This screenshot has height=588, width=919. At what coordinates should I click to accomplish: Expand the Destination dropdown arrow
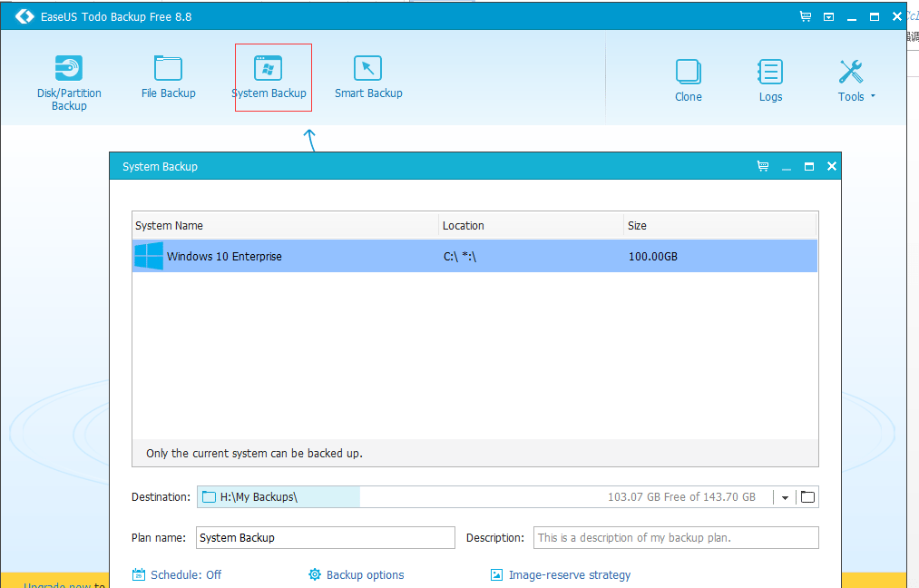pos(785,498)
